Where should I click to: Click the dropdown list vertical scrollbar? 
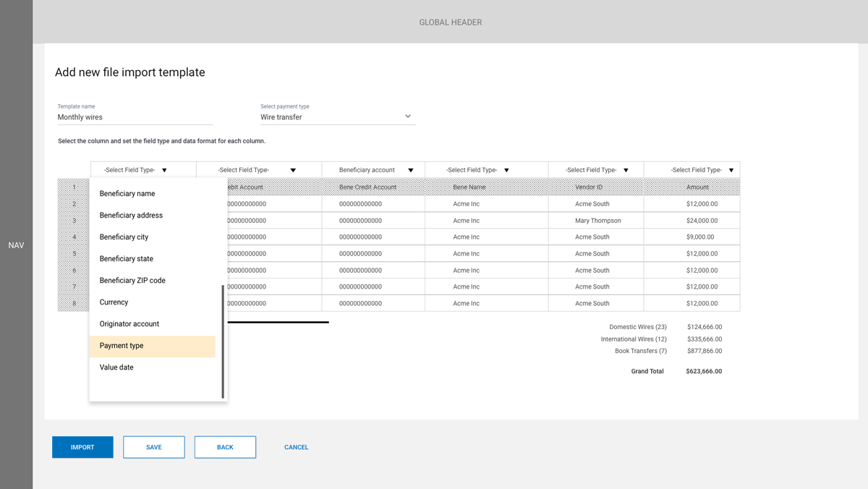pyautogui.click(x=223, y=341)
